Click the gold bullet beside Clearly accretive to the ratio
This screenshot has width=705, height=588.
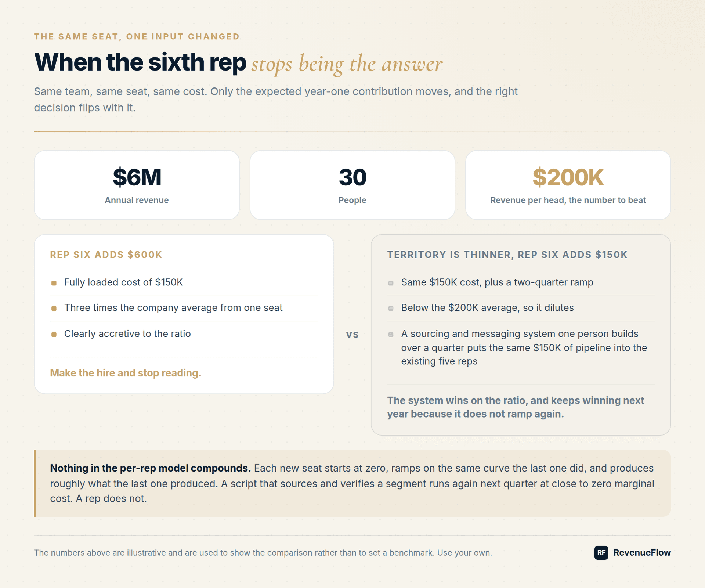54,334
